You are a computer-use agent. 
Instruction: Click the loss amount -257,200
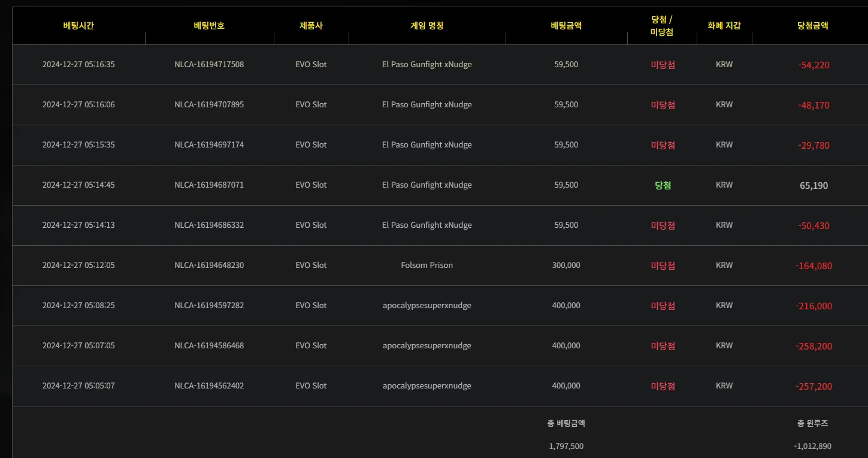pyautogui.click(x=813, y=387)
